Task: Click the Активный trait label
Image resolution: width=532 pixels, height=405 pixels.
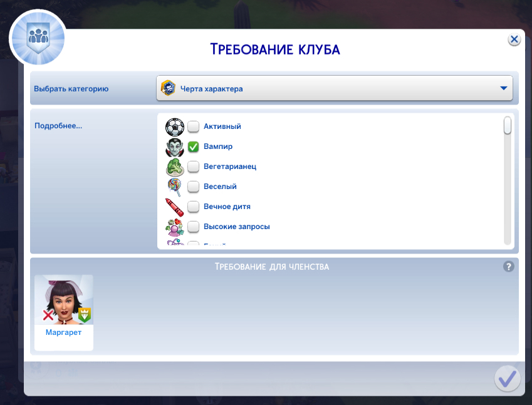Action: (222, 126)
